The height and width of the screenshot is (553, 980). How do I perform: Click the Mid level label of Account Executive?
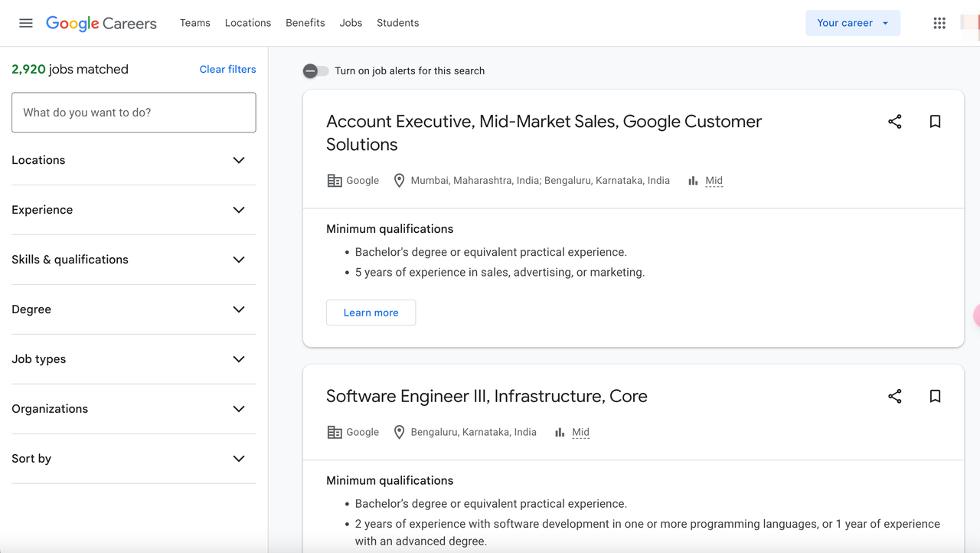point(714,181)
